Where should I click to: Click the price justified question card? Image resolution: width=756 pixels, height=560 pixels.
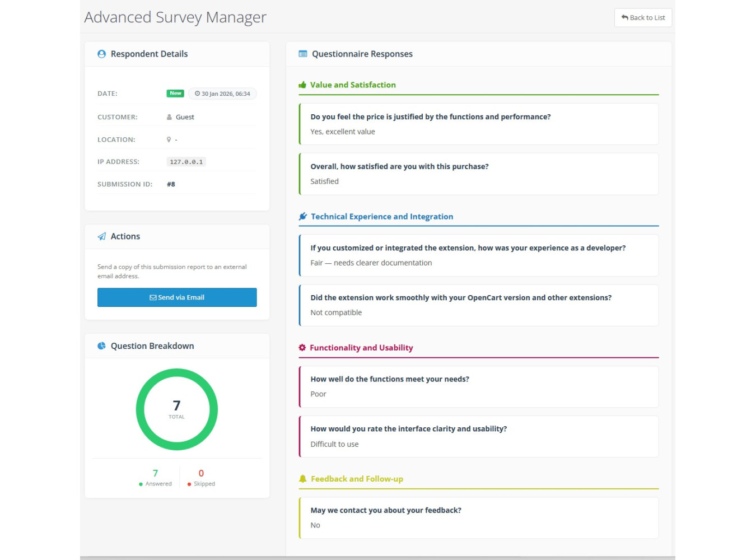[x=479, y=124]
